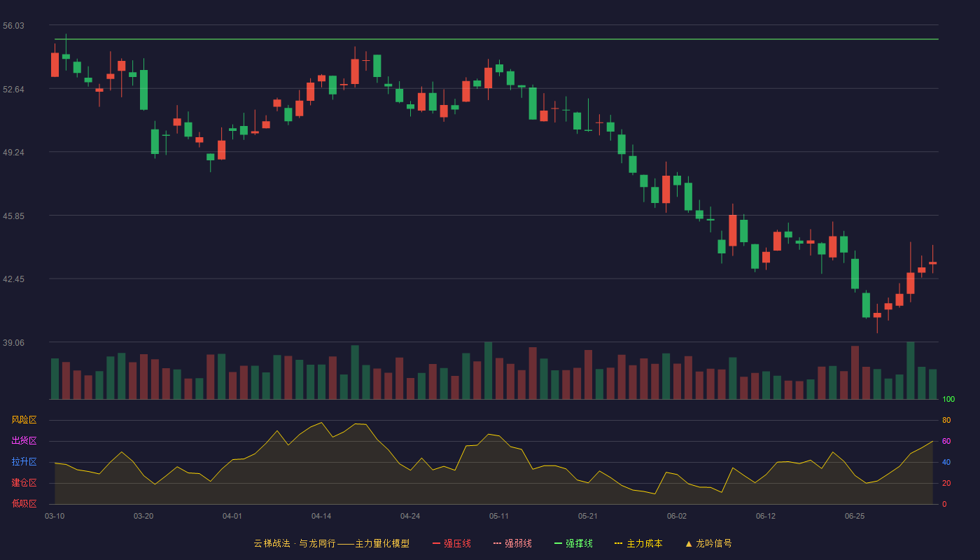Click the 06-02 date axis label
The height and width of the screenshot is (560, 980).
(677, 516)
